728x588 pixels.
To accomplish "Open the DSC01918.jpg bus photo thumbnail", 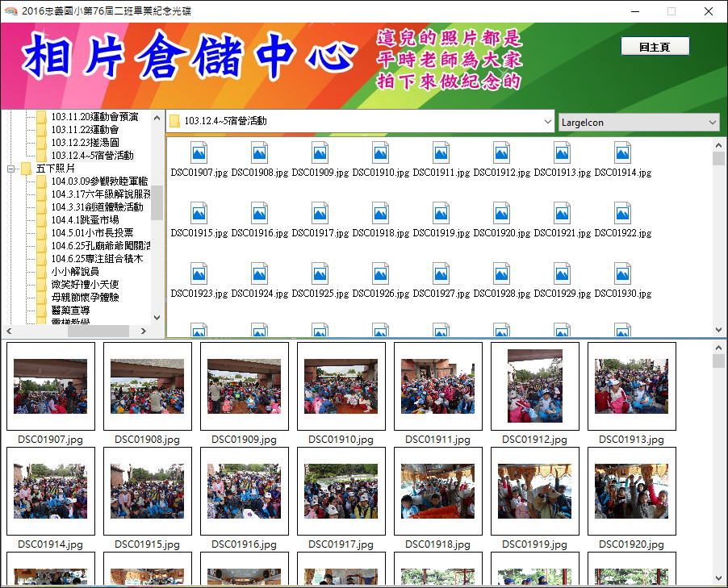I will tap(437, 491).
